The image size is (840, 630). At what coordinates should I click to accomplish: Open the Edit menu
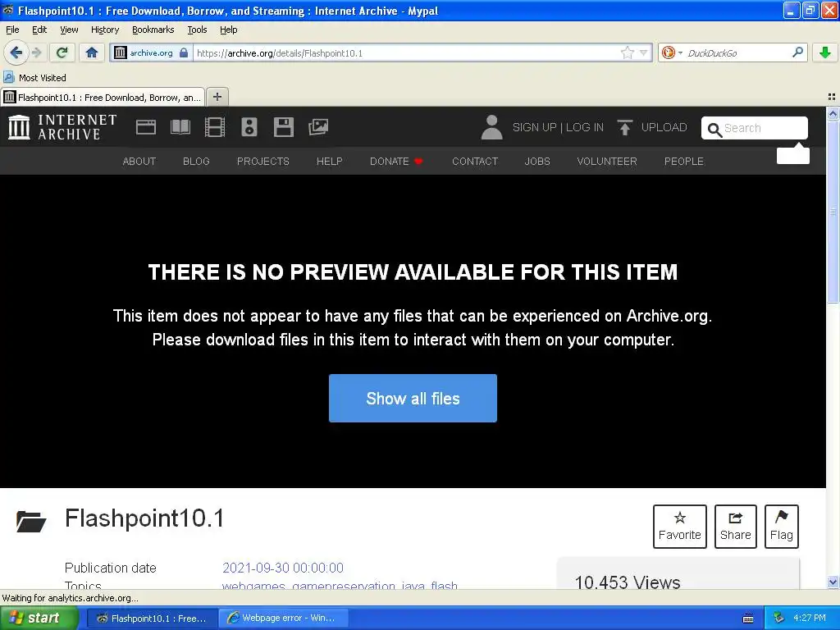pos(39,30)
